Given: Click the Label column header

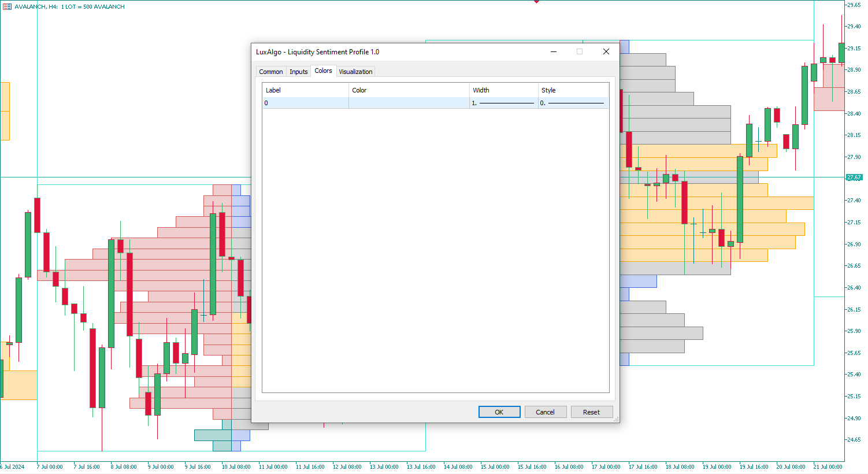Looking at the screenshot, I should pyautogui.click(x=305, y=90).
